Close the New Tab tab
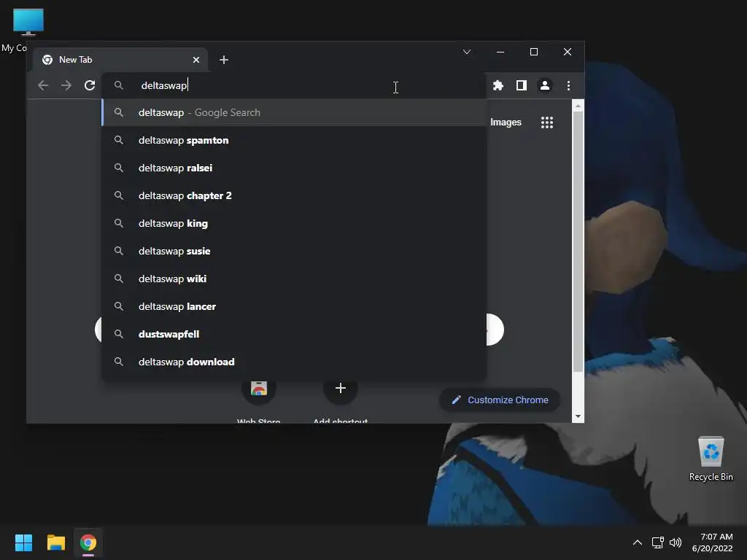This screenshot has height=560, width=747. pos(196,60)
